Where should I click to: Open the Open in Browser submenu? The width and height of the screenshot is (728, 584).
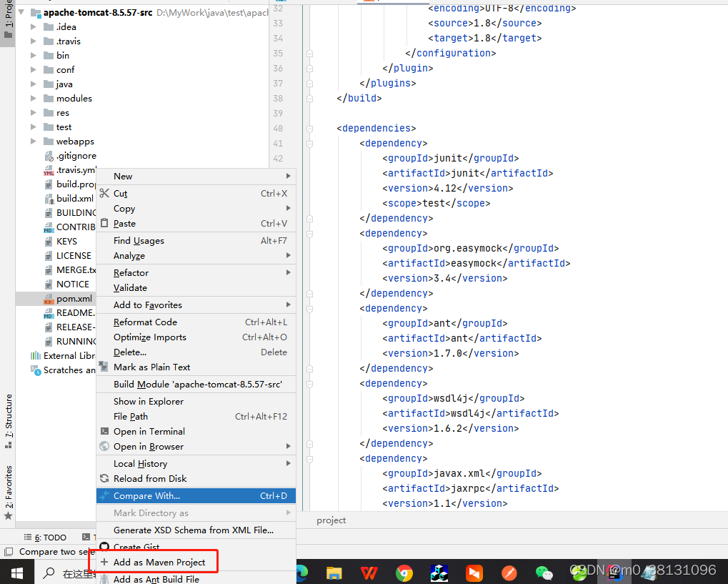pyautogui.click(x=196, y=447)
